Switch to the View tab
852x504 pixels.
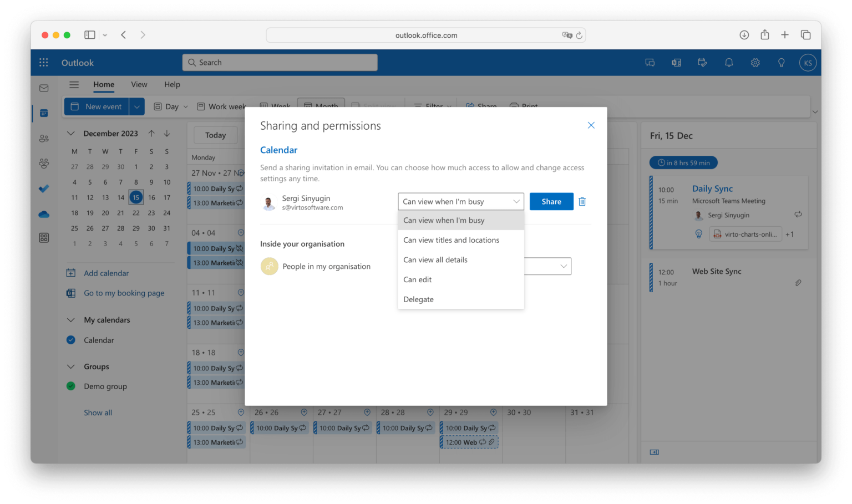click(x=139, y=84)
